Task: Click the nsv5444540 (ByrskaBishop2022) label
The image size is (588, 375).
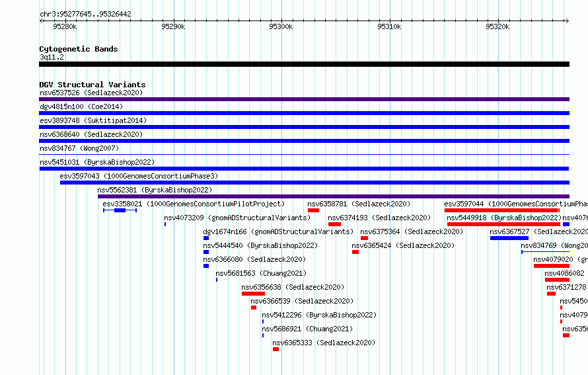Action: pyautogui.click(x=260, y=245)
